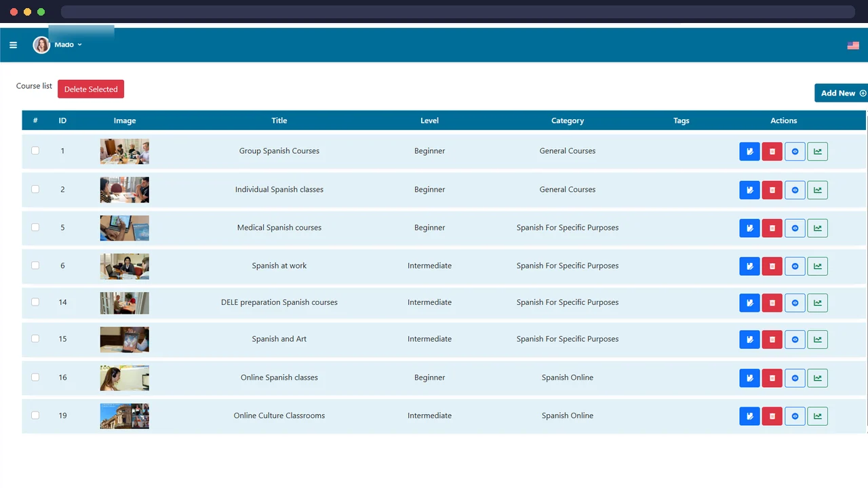Screen dimensions: 868x488
Task: Edit Individual Spanish classes course
Action: point(749,190)
